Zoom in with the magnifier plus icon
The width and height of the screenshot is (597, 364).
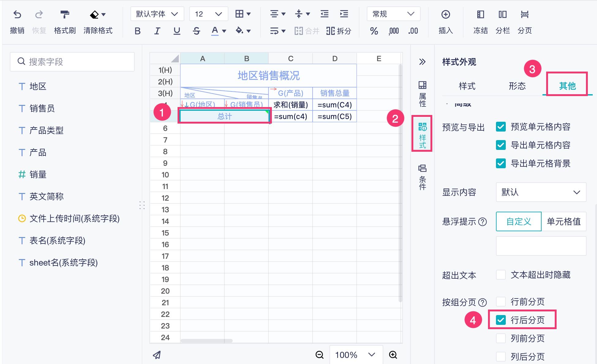click(x=393, y=355)
